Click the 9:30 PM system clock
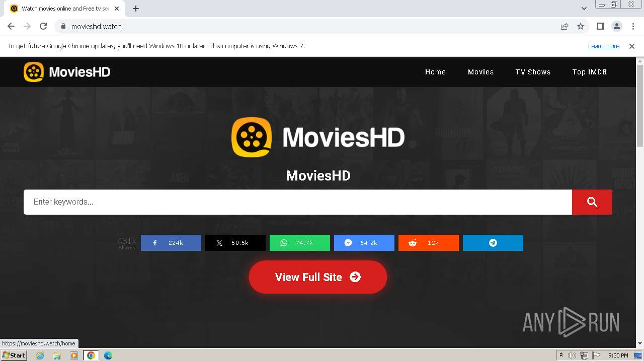The image size is (644, 362). tap(618, 355)
